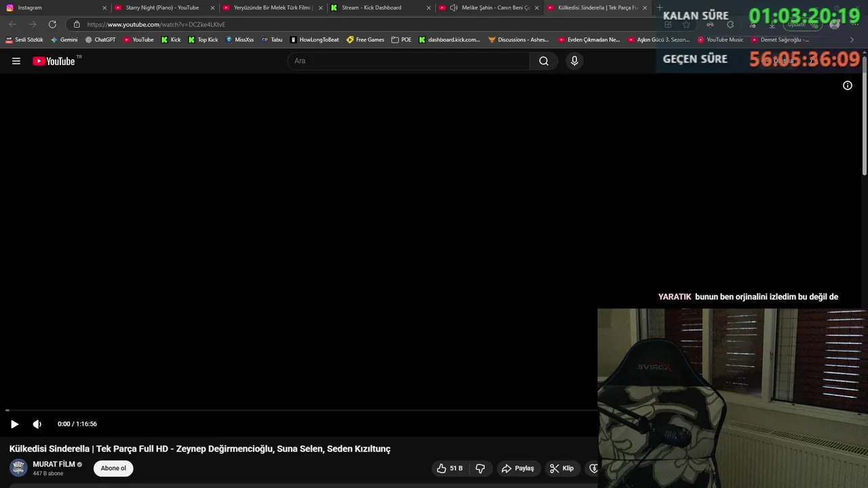This screenshot has height=488, width=868.
Task: Open the MURAT FİLM channel avatar
Action: (x=18, y=468)
